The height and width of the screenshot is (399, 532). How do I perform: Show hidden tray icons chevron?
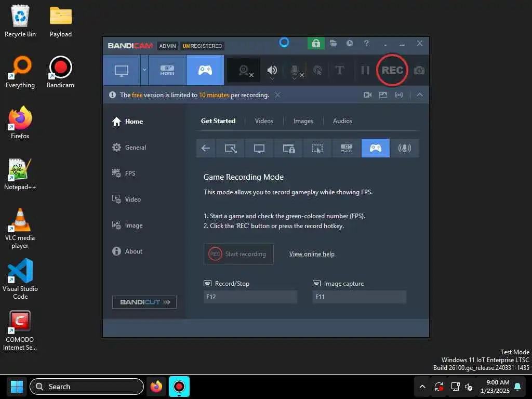point(422,387)
